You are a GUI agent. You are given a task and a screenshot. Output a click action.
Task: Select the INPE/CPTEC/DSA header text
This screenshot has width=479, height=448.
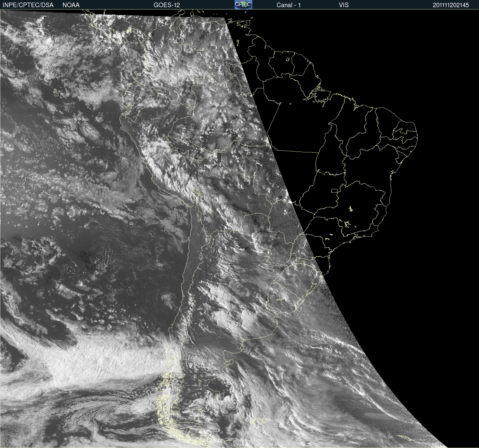click(28, 5)
